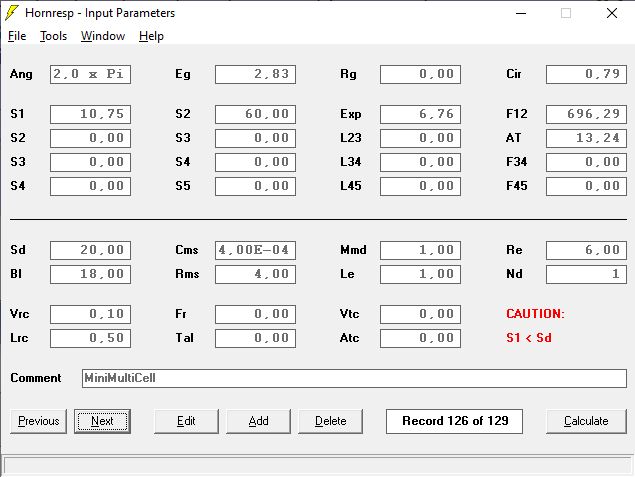
Task: Open the Help menu
Action: pyautogui.click(x=151, y=36)
